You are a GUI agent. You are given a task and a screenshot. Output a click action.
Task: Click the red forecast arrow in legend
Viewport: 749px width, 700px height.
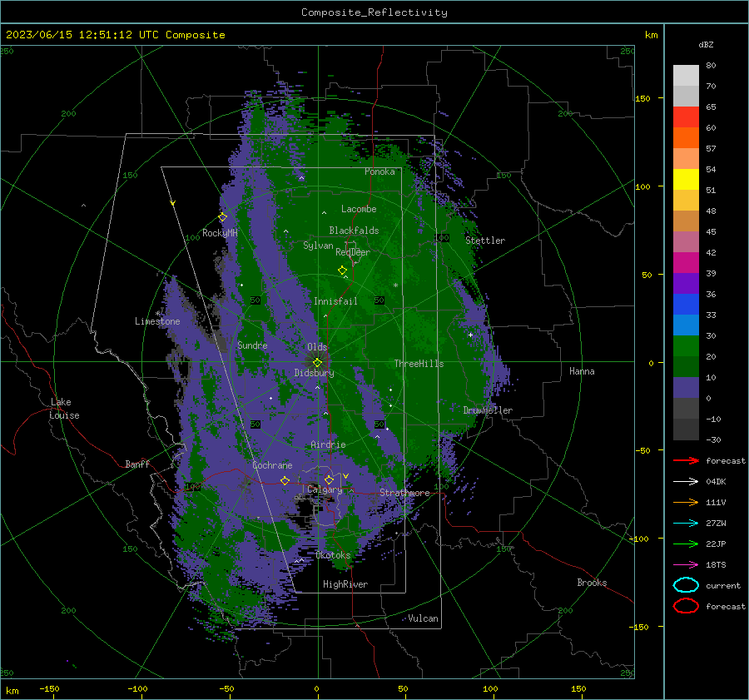point(686,460)
